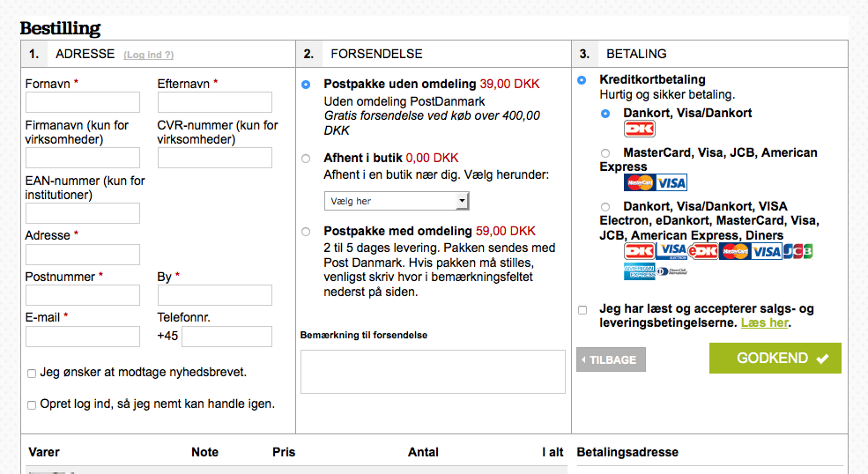Select Postpakke med omdeling shipping option

pyautogui.click(x=306, y=232)
